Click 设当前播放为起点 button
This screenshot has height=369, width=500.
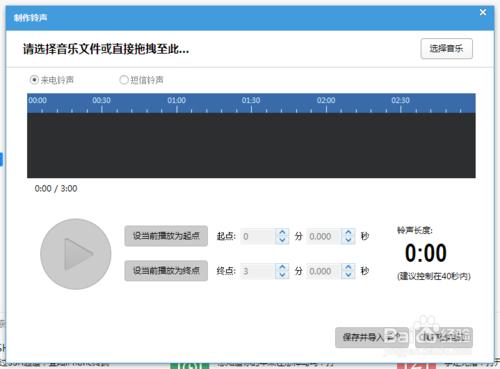(166, 236)
